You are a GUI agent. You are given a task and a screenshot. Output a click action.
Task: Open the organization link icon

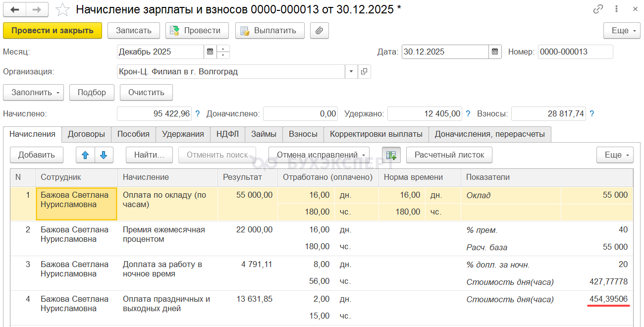[x=364, y=72]
